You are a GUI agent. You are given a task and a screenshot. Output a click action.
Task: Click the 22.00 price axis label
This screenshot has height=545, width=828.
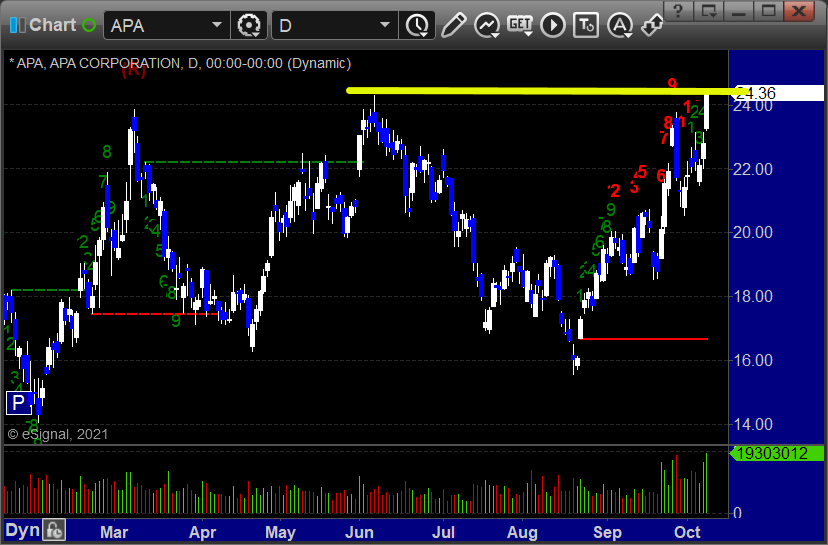click(x=752, y=169)
